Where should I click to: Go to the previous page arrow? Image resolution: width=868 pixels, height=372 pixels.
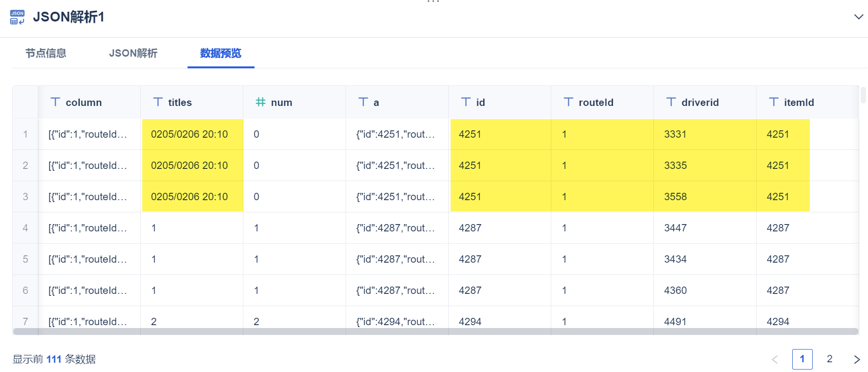pyautogui.click(x=775, y=359)
